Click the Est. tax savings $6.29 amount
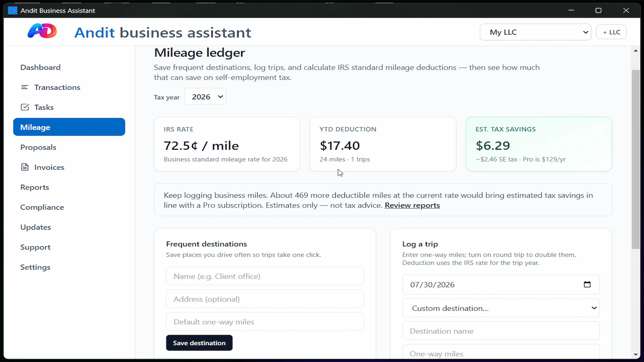The width and height of the screenshot is (644, 362). tap(493, 145)
